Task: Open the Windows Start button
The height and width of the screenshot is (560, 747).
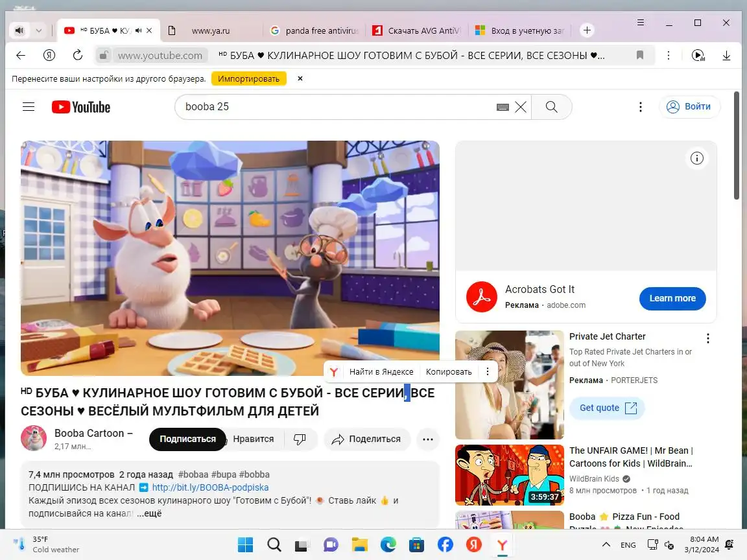Action: 245,544
